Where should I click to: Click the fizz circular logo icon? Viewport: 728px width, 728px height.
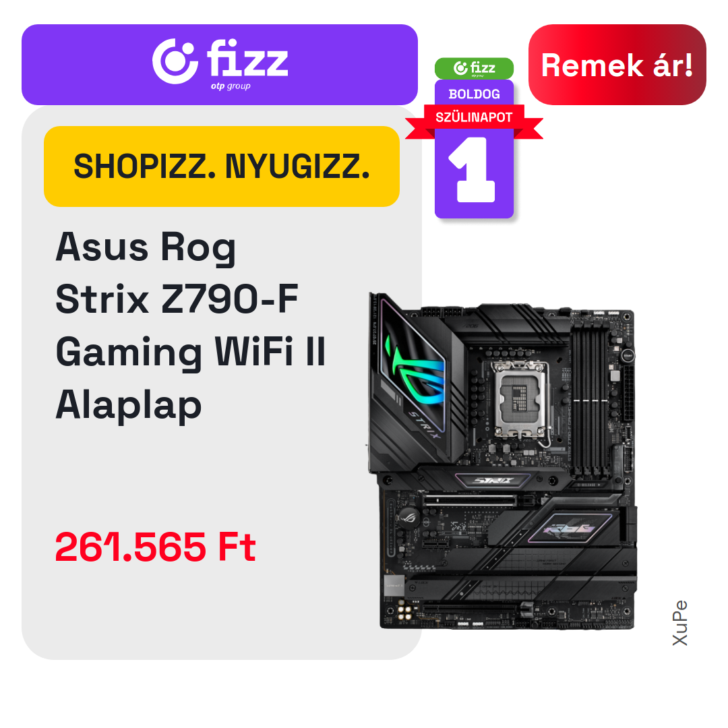coord(175,62)
